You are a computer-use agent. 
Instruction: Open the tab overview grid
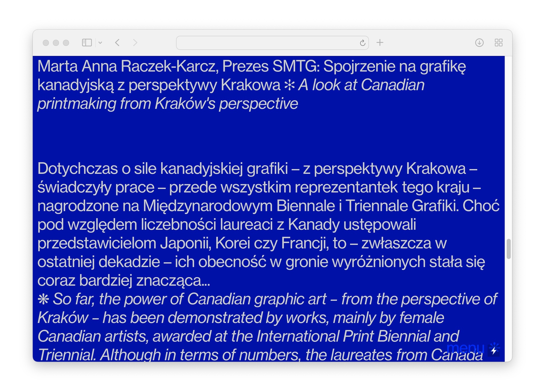pyautogui.click(x=498, y=43)
